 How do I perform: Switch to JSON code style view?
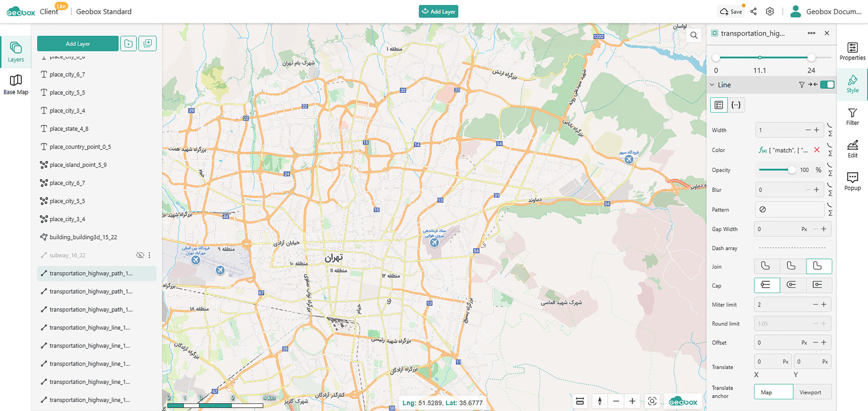pyautogui.click(x=736, y=105)
